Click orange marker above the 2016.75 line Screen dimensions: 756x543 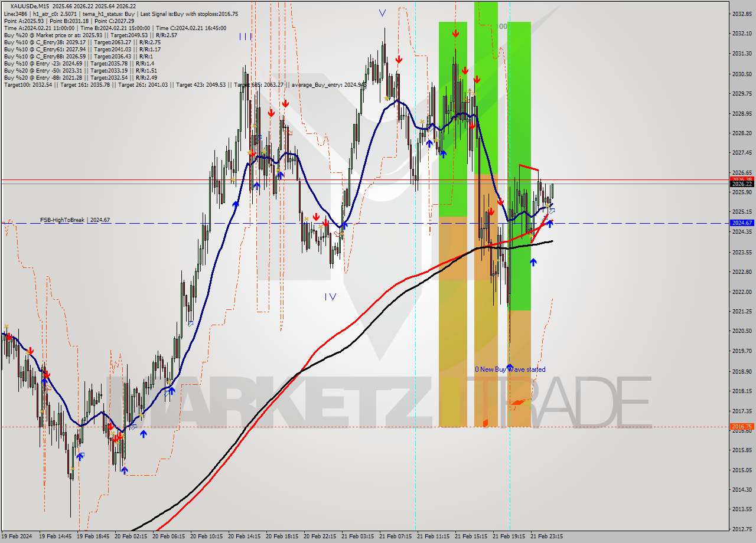485,423
